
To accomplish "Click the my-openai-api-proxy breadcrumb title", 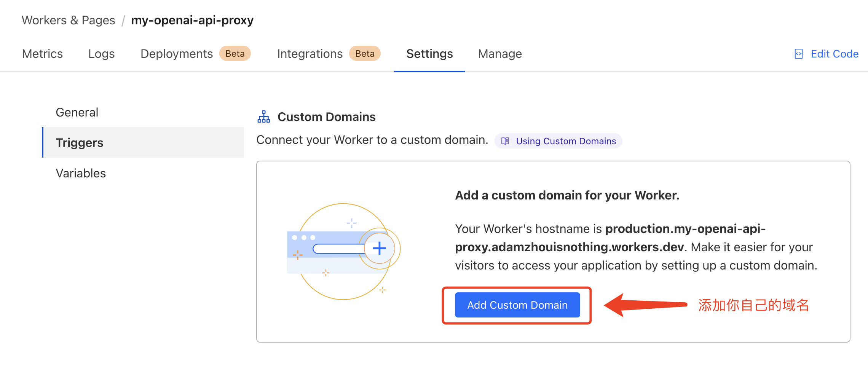I will pyautogui.click(x=192, y=20).
